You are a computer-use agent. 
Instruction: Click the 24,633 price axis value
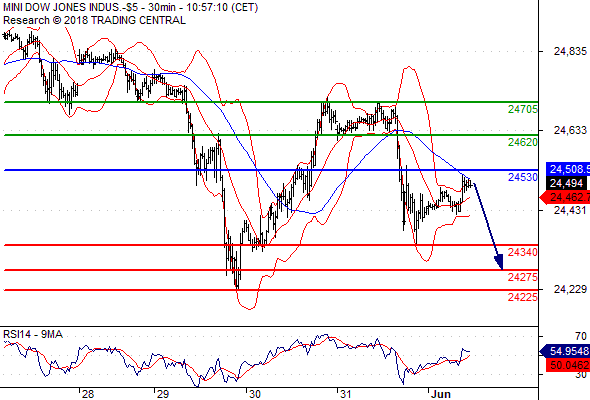click(x=570, y=130)
